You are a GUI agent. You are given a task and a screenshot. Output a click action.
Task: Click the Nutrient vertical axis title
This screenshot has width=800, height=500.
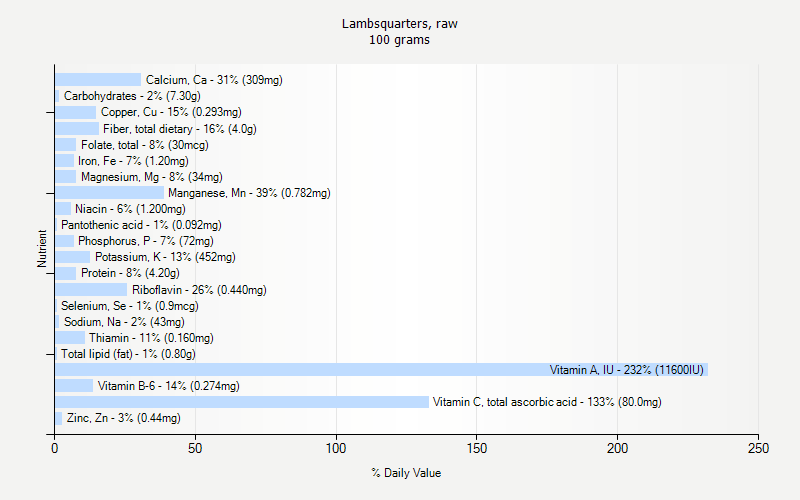pyautogui.click(x=42, y=249)
